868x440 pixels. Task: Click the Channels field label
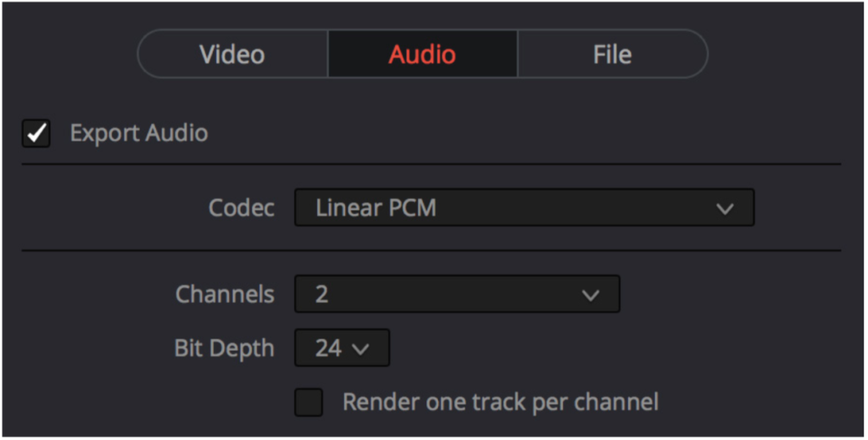coord(225,294)
